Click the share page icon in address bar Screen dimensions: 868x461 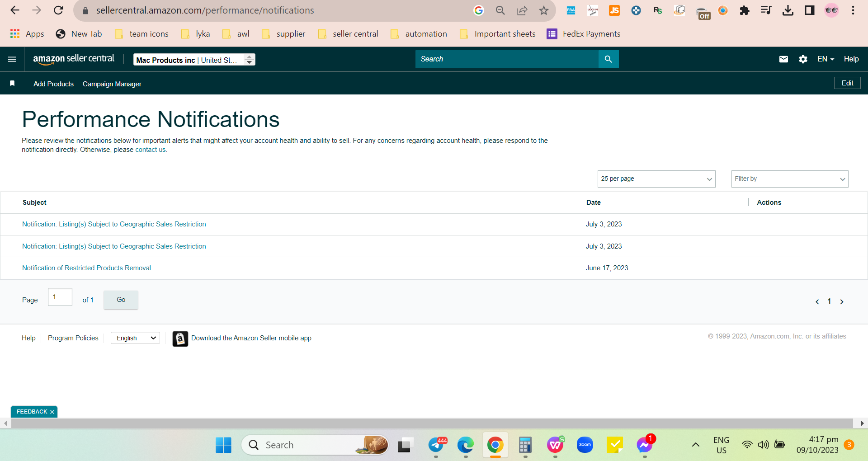tap(522, 10)
